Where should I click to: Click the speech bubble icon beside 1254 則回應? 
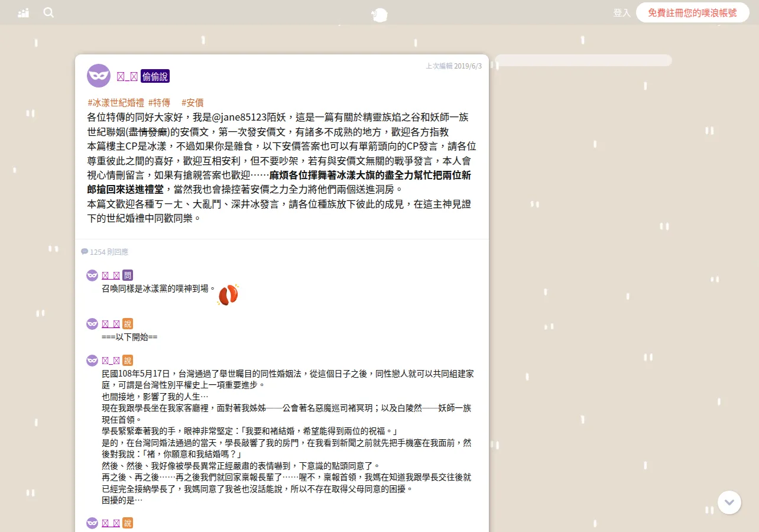(x=85, y=252)
